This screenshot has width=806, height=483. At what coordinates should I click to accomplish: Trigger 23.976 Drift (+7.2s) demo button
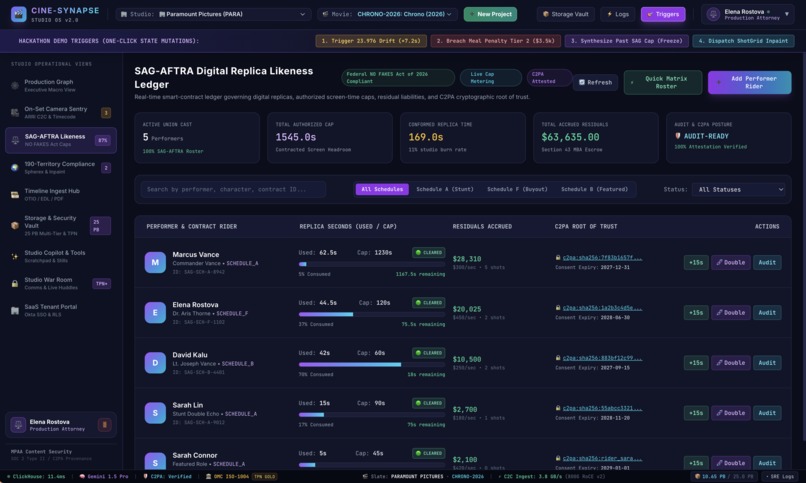[371, 41]
